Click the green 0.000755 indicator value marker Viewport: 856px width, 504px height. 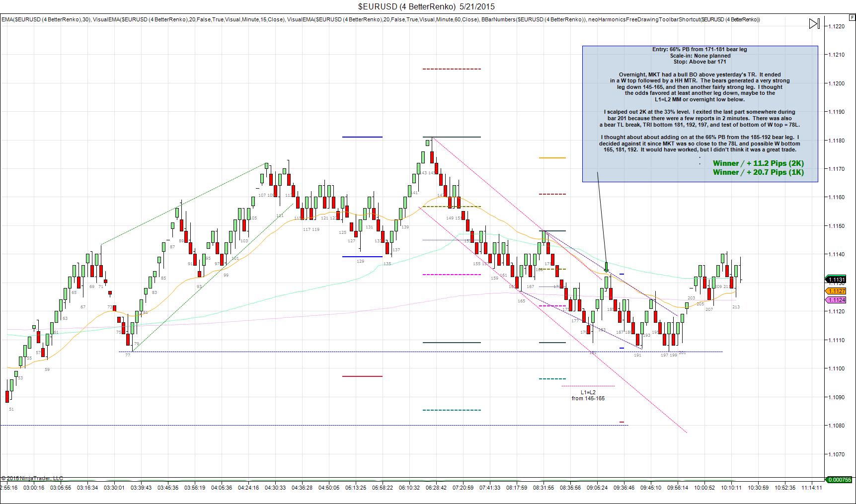click(839, 480)
